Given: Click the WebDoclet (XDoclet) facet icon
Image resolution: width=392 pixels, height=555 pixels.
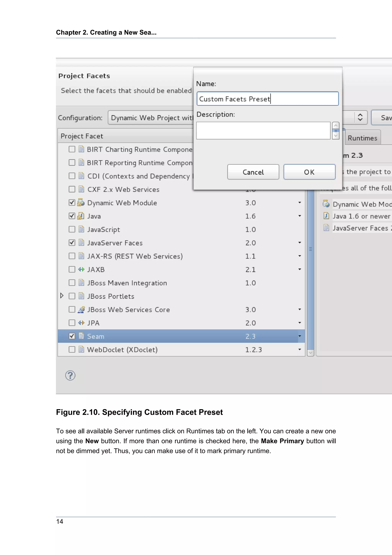Looking at the screenshot, I should tap(81, 349).
